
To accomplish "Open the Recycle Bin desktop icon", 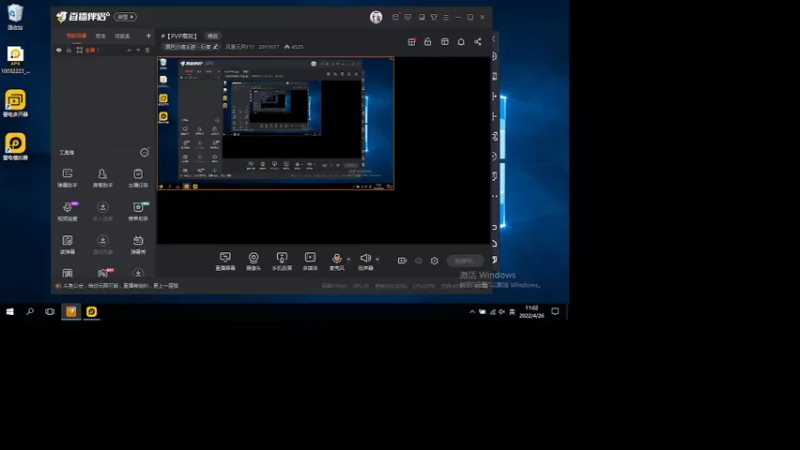I will [15, 17].
